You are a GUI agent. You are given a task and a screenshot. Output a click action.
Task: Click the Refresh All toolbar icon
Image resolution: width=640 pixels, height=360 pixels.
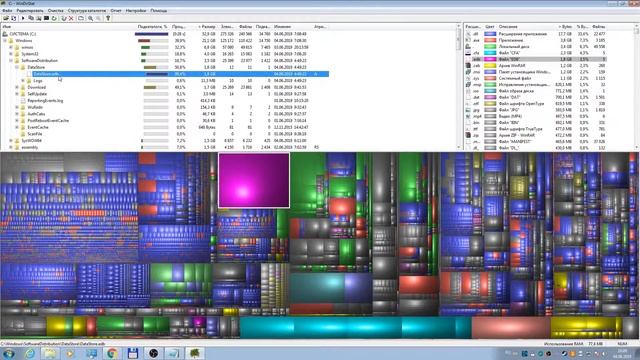pyautogui.click(x=13, y=18)
